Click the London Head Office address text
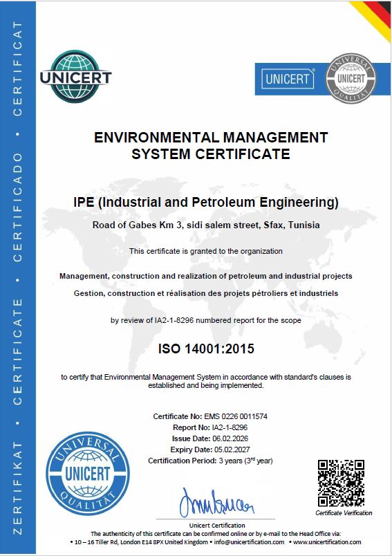This screenshot has width=392, height=556. pos(141,541)
